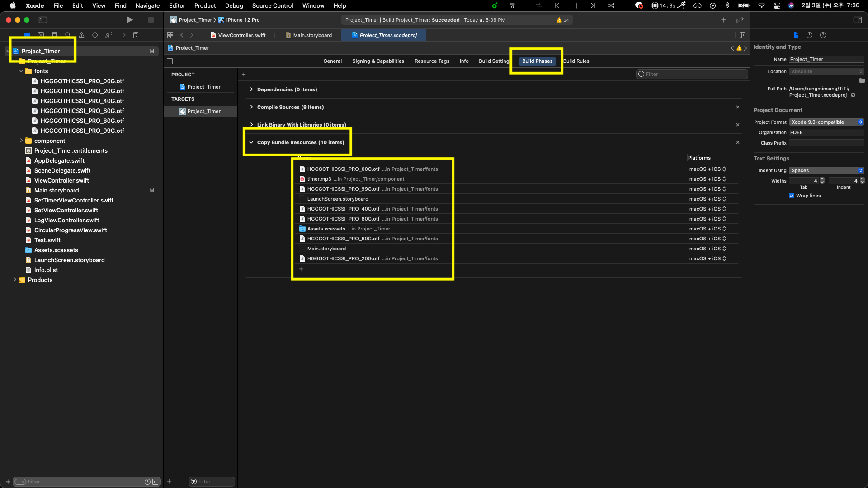Hide the project and targets list

point(170,61)
